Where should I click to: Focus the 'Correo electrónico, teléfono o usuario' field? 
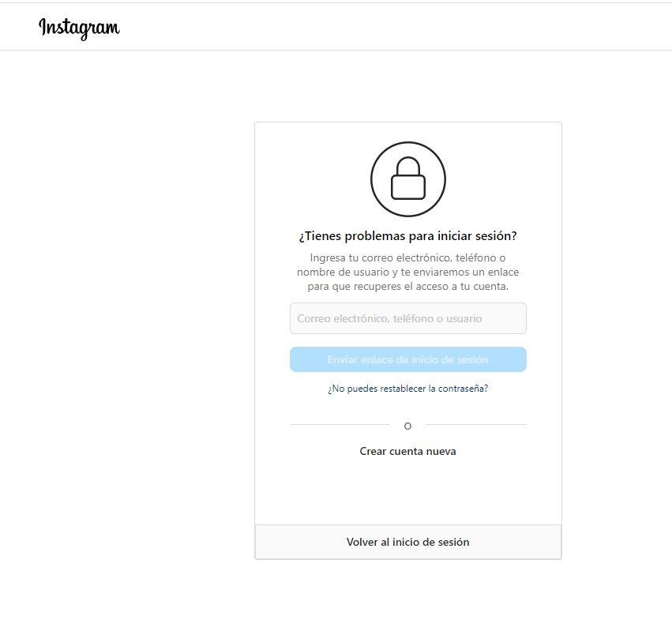pos(407,318)
